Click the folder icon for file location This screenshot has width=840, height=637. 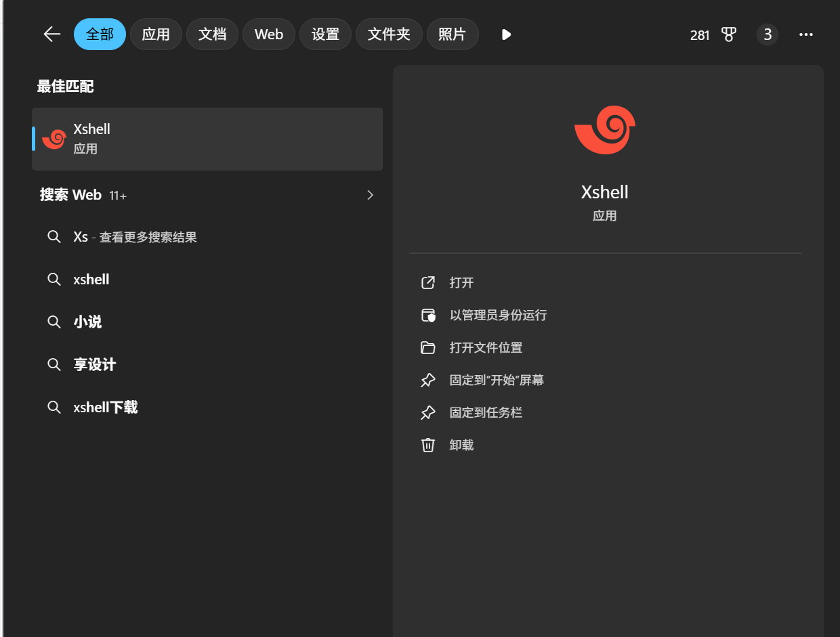tap(428, 348)
